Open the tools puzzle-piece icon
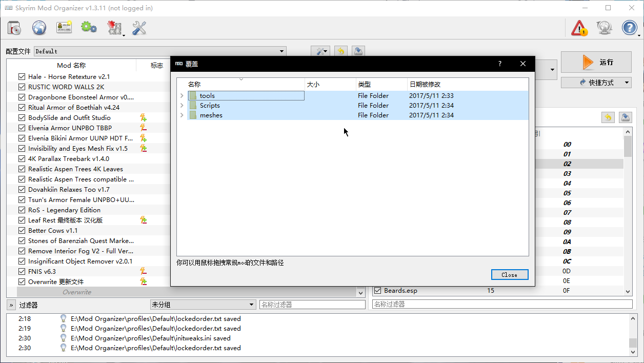The image size is (644, 363). coord(114,28)
